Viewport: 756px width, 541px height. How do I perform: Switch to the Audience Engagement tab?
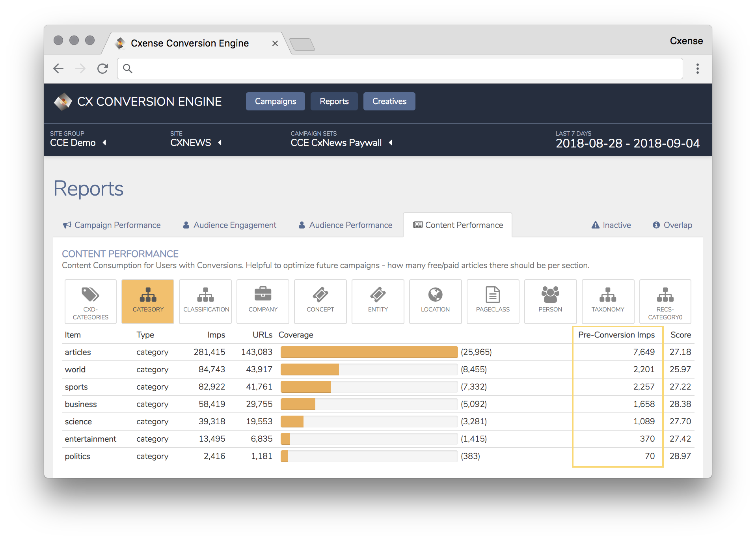(230, 225)
